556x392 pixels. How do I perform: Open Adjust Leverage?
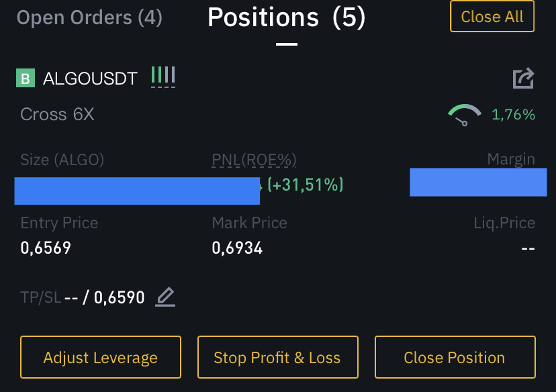(101, 357)
